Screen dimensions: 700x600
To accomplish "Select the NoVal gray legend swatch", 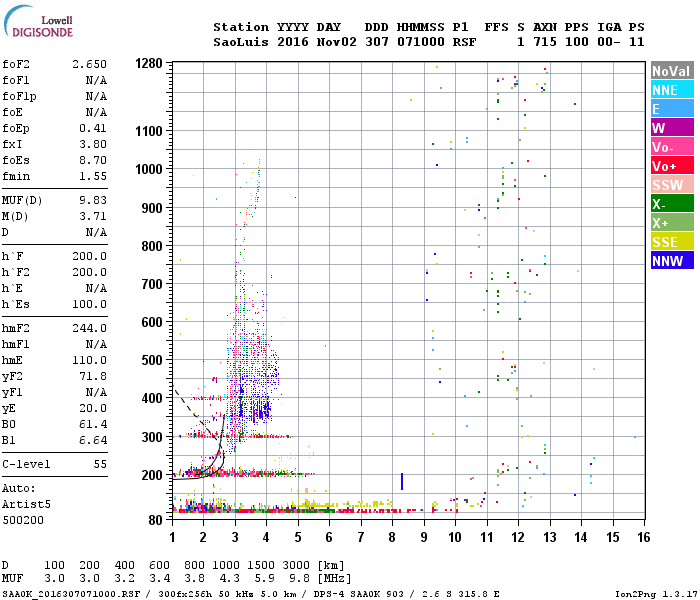I will (x=672, y=71).
